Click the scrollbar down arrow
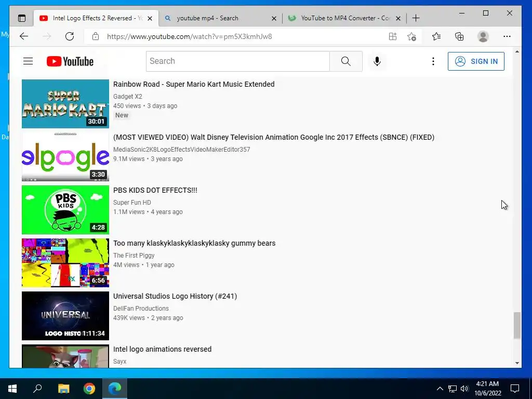 tap(517, 363)
